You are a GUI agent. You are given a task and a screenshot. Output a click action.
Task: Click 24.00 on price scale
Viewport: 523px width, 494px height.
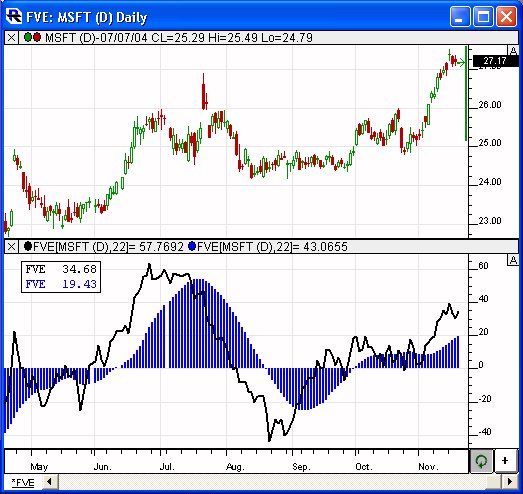point(490,182)
